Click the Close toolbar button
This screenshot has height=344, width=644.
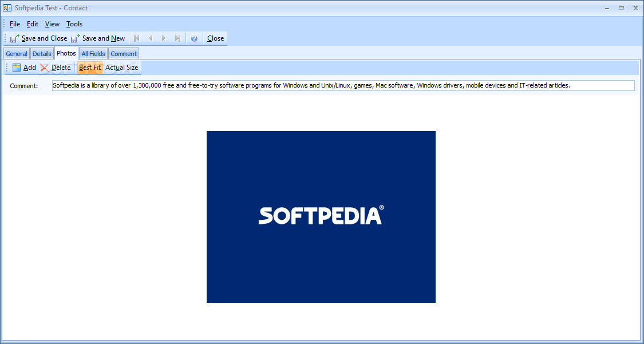click(215, 38)
